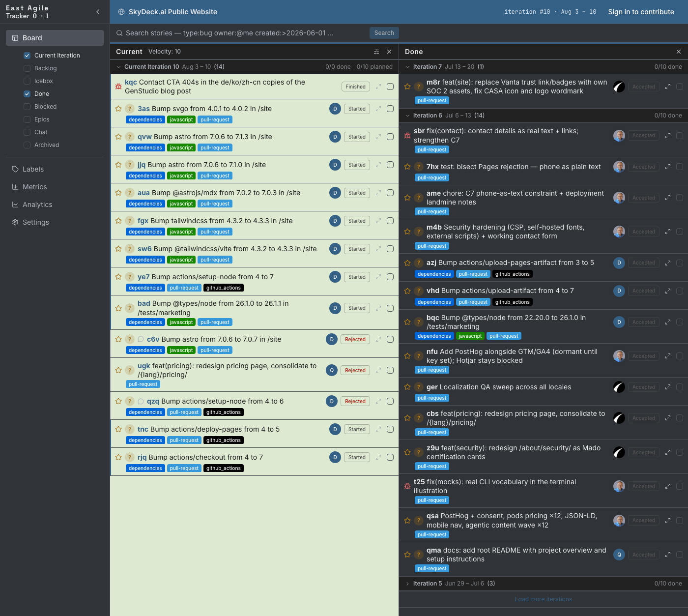This screenshot has width=688, height=616.
Task: Enable the Backlog panel checkbox
Action: tap(27, 68)
